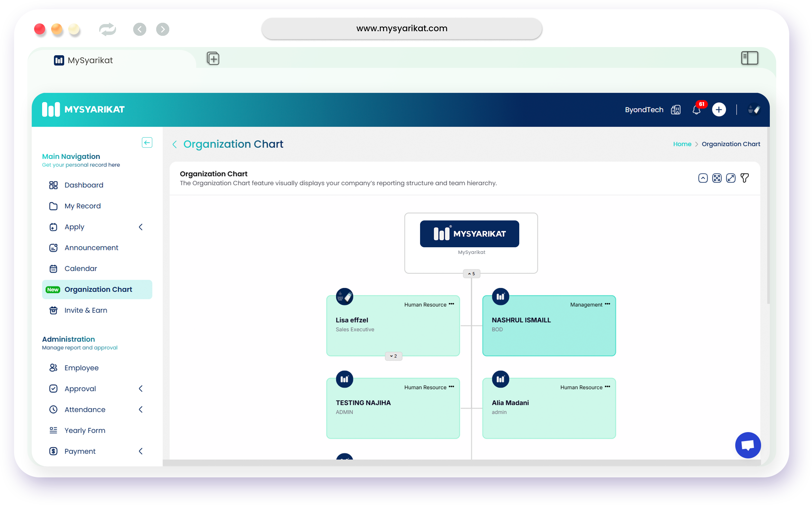Click the MYSYARIKAT header logo
Image resolution: width=812 pixels, height=505 pixels.
pos(83,109)
